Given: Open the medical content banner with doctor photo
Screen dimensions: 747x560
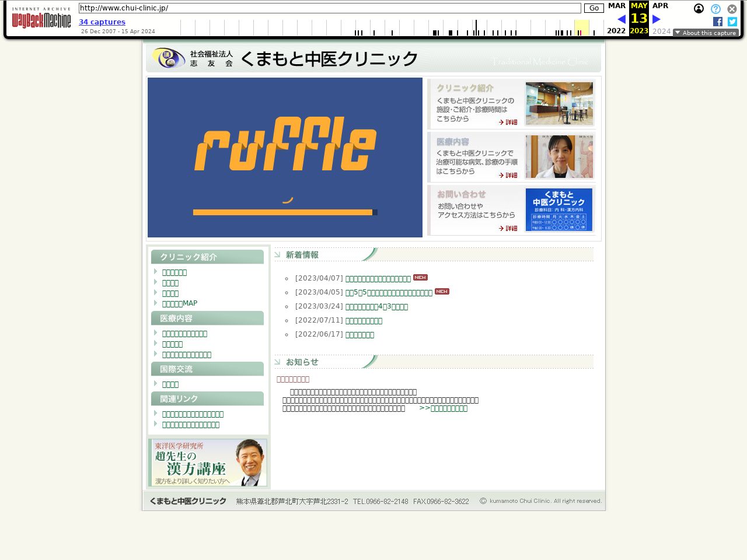Looking at the screenshot, I should [511, 157].
